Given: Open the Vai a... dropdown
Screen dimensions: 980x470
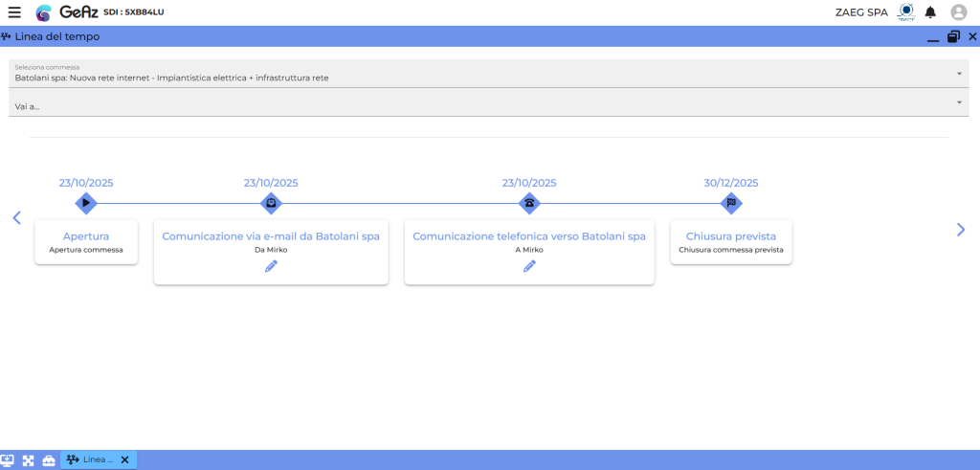Looking at the screenshot, I should point(959,102).
